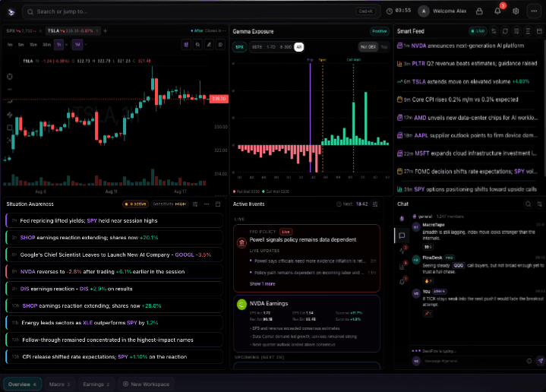Screen dimensions: 546x392
Task: Select the 0DTE expiry filter in Gamma Exposure
Action: (257, 47)
